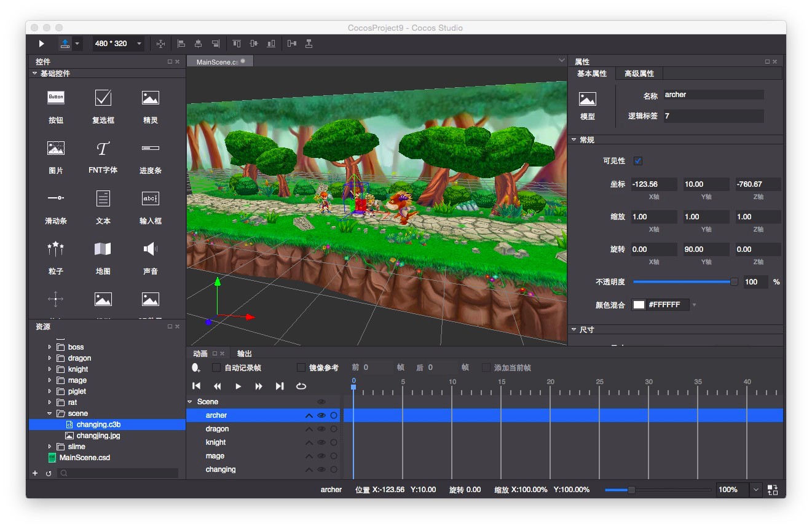This screenshot has width=812, height=529.
Task: Switch to the 输出 tab
Action: [245, 354]
